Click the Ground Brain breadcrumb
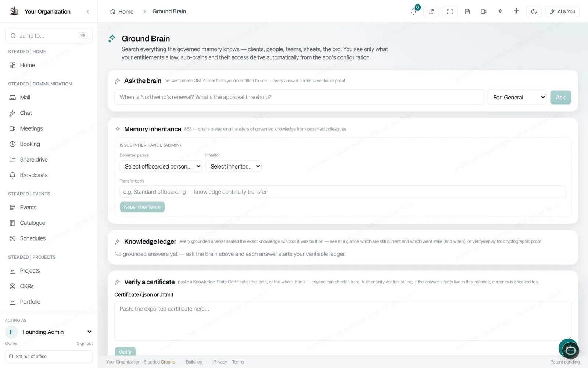This screenshot has height=368, width=588. pyautogui.click(x=169, y=11)
